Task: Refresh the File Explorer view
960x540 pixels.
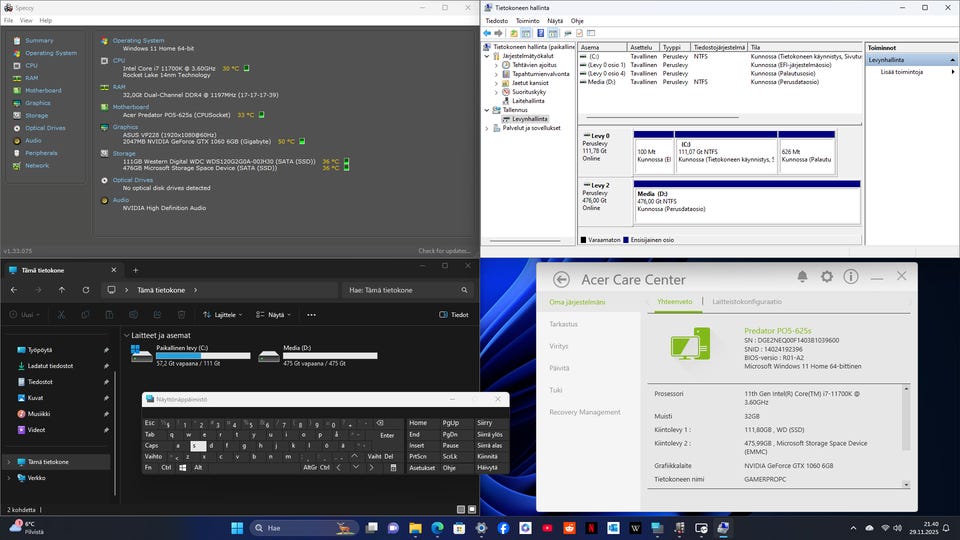Action: tap(85, 290)
